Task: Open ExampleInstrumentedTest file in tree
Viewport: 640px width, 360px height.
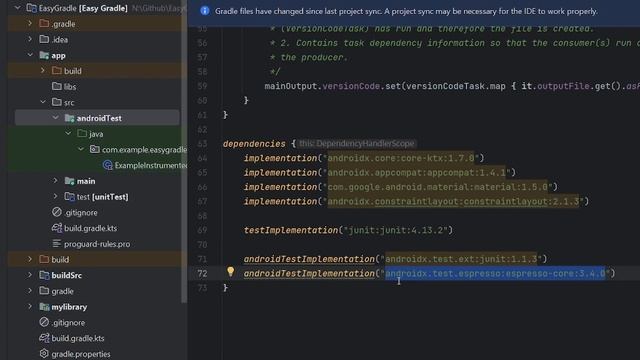Action: click(x=151, y=165)
